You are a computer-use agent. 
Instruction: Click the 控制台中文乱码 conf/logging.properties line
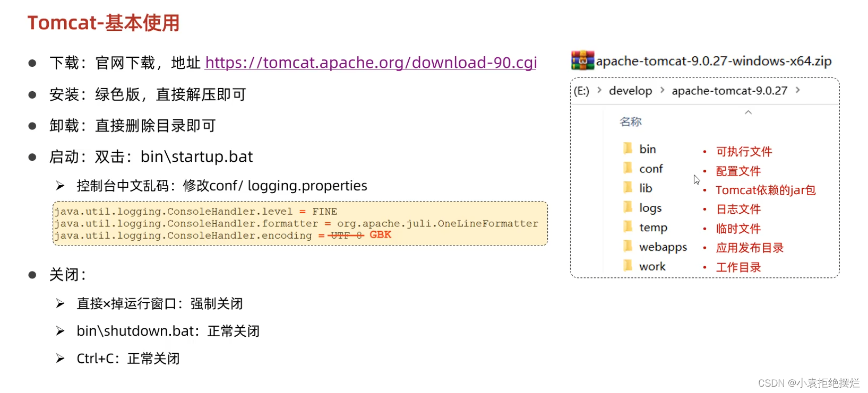click(222, 186)
